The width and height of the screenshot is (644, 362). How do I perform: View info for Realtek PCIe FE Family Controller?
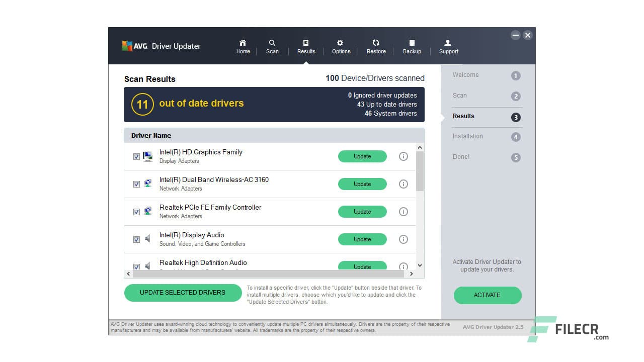tap(403, 212)
